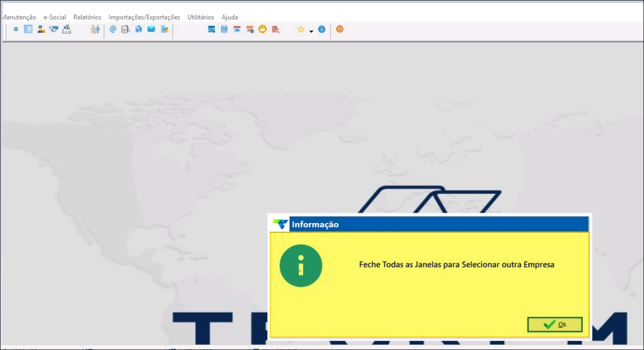644x350 pixels.
Task: Click the handshake icon in toolbar
Action: tap(54, 29)
